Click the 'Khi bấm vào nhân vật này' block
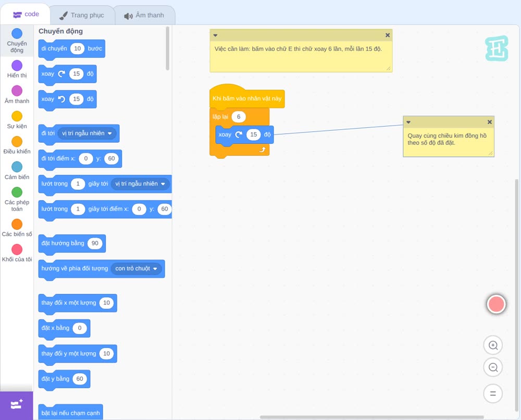521x420 pixels. click(247, 97)
